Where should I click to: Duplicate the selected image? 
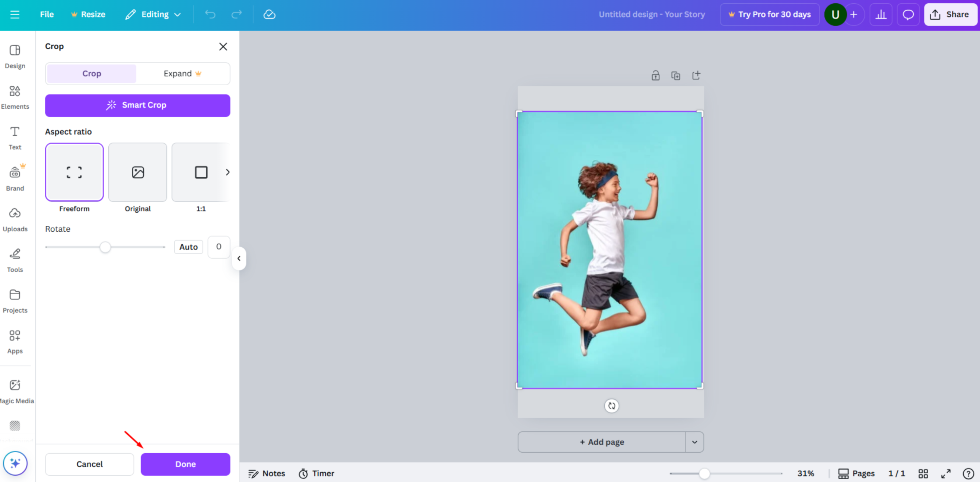pyautogui.click(x=676, y=75)
